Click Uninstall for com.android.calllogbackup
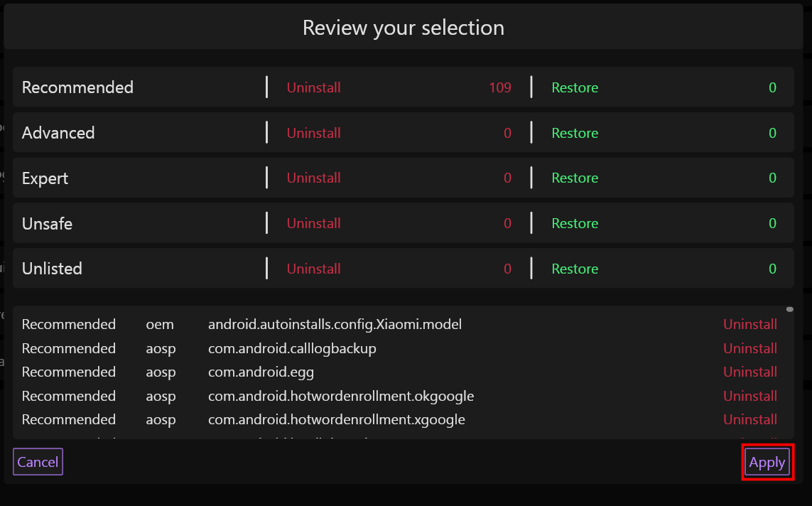 [x=750, y=348]
